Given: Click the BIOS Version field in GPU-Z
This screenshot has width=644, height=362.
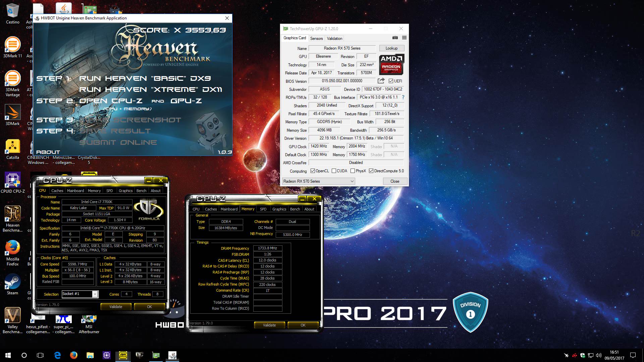Looking at the screenshot, I should (342, 81).
